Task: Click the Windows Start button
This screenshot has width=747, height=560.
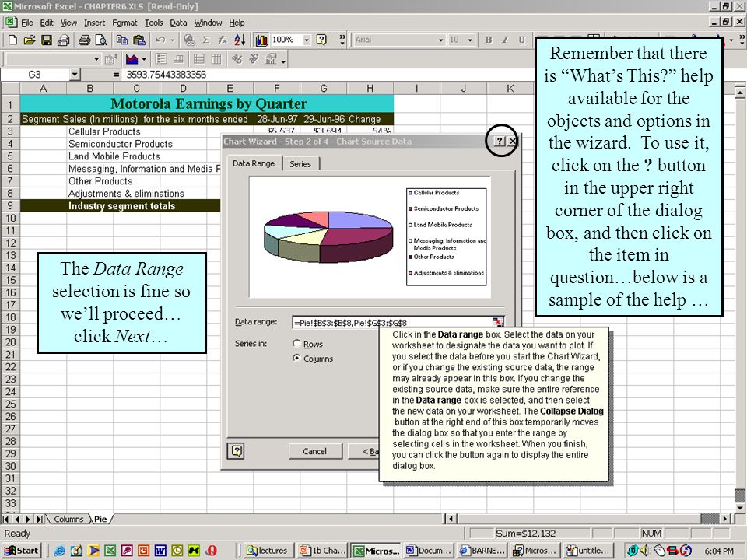Action: tap(22, 551)
